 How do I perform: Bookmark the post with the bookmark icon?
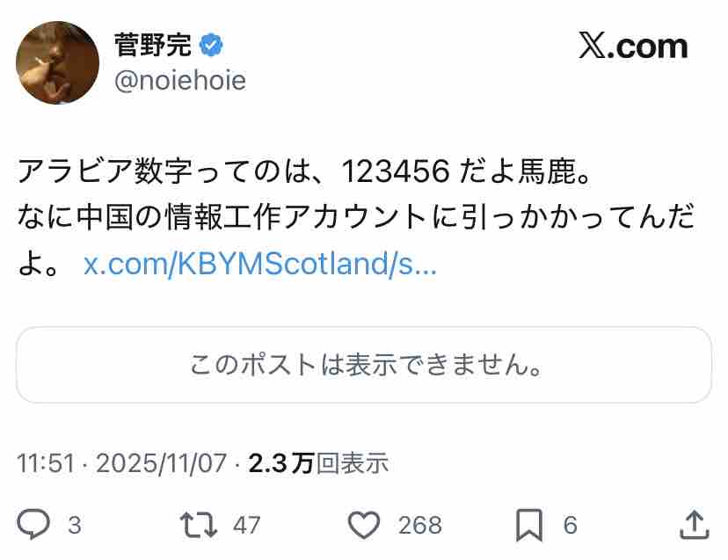coord(529,525)
